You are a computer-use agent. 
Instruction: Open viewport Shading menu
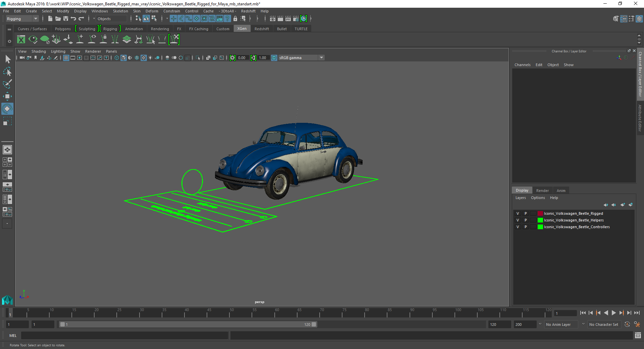coord(39,51)
